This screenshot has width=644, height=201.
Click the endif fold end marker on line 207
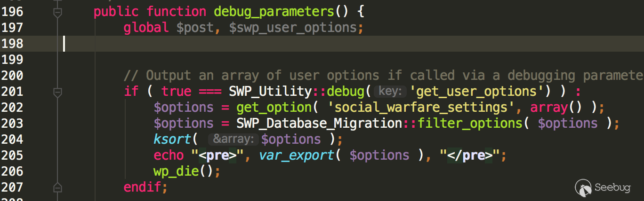pyautogui.click(x=57, y=187)
